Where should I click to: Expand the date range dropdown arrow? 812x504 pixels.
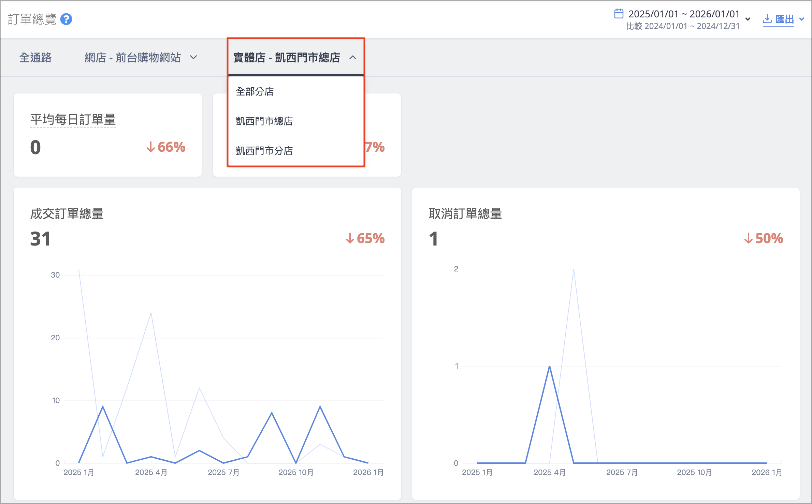tap(748, 19)
